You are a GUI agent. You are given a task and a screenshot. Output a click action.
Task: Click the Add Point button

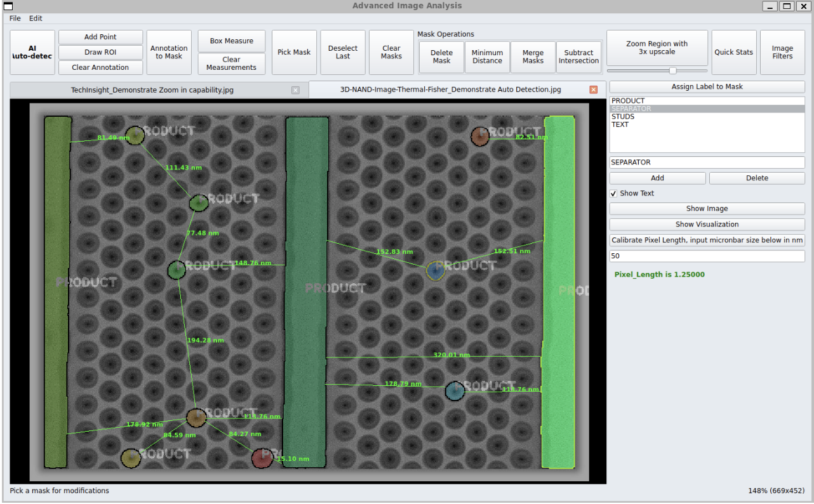coord(100,37)
